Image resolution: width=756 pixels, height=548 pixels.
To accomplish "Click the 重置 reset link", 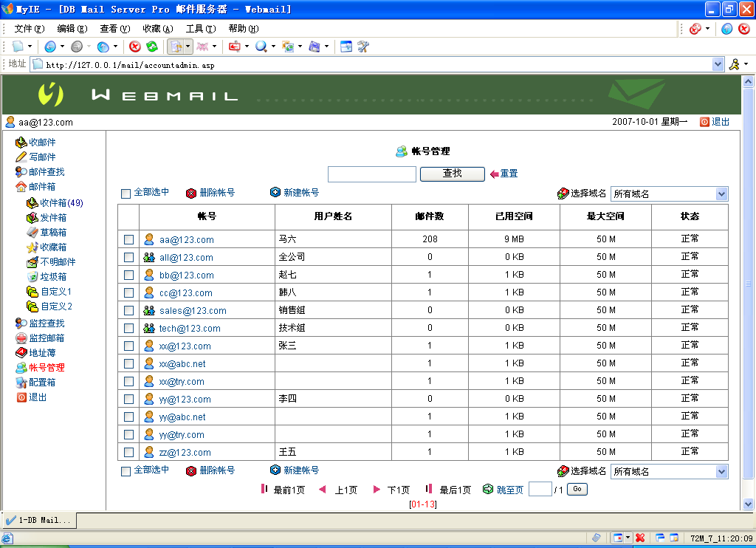I will point(509,174).
